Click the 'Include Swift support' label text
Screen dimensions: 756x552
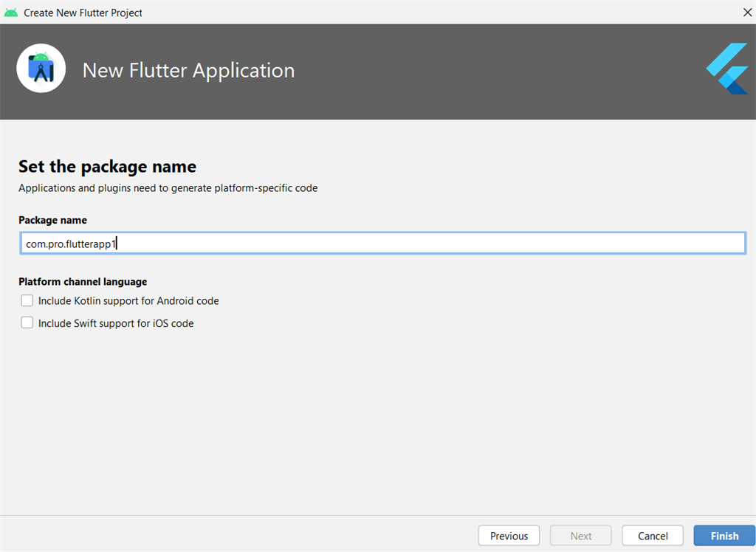pos(116,323)
